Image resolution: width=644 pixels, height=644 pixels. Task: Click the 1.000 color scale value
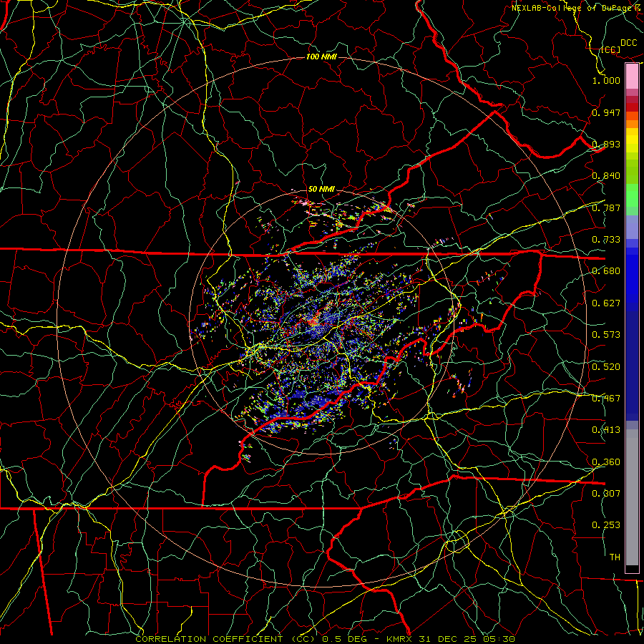[x=606, y=80]
